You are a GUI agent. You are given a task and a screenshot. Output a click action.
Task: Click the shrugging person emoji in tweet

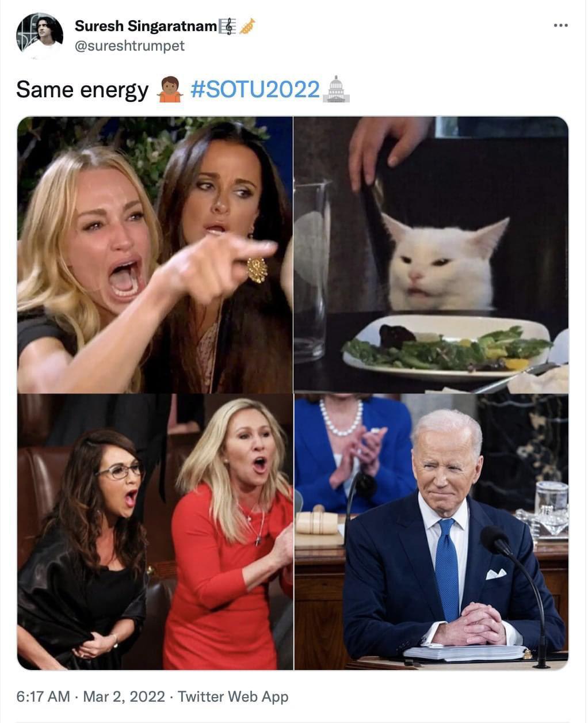point(170,90)
